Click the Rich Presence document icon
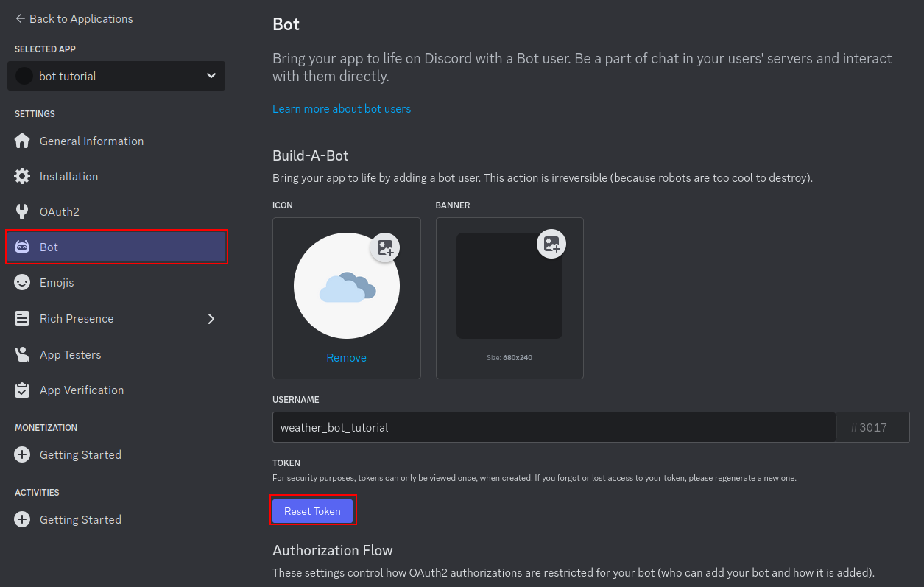The image size is (924, 587). tap(22, 318)
